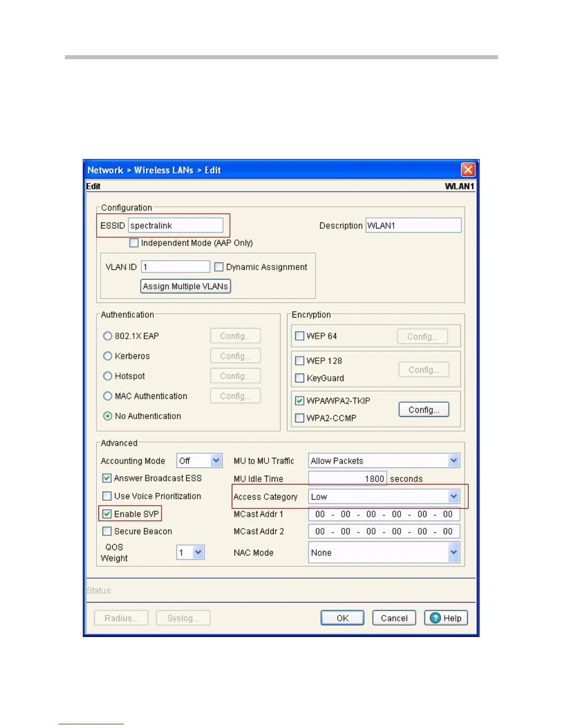Select No Authentication radio button
563x728 pixels.
[108, 416]
